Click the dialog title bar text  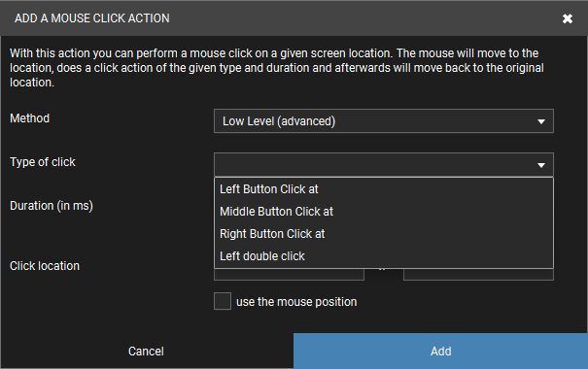click(92, 18)
